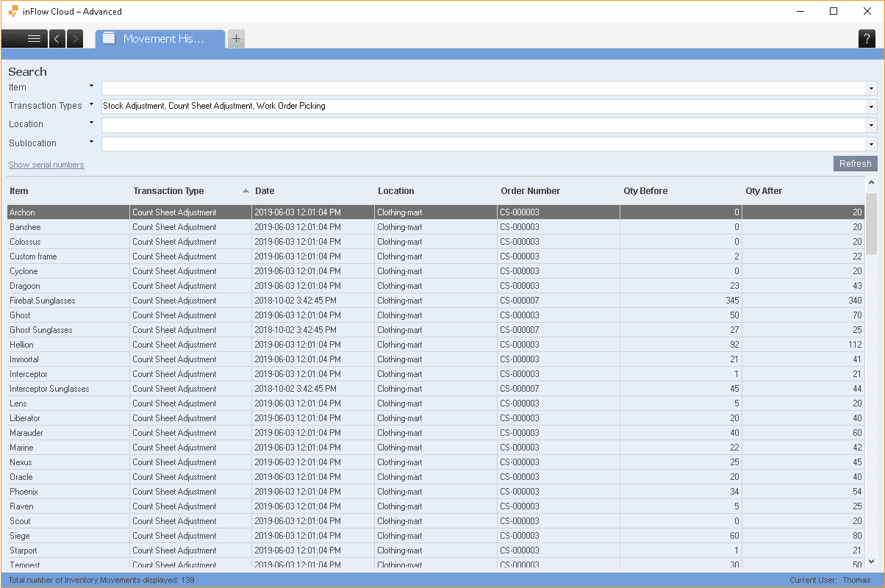
Task: Click into the Item search field
Action: pos(484,88)
